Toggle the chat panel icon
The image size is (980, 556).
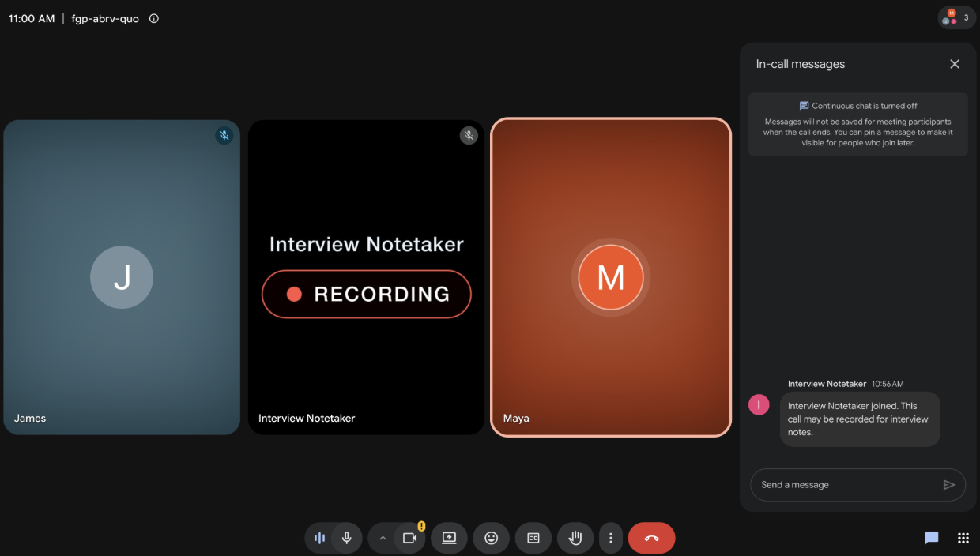pyautogui.click(x=932, y=538)
